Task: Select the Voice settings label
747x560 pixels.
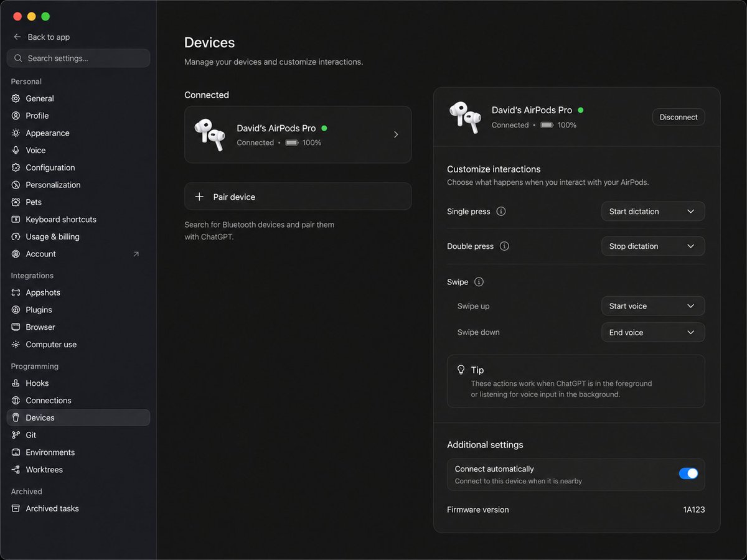Action: point(35,150)
